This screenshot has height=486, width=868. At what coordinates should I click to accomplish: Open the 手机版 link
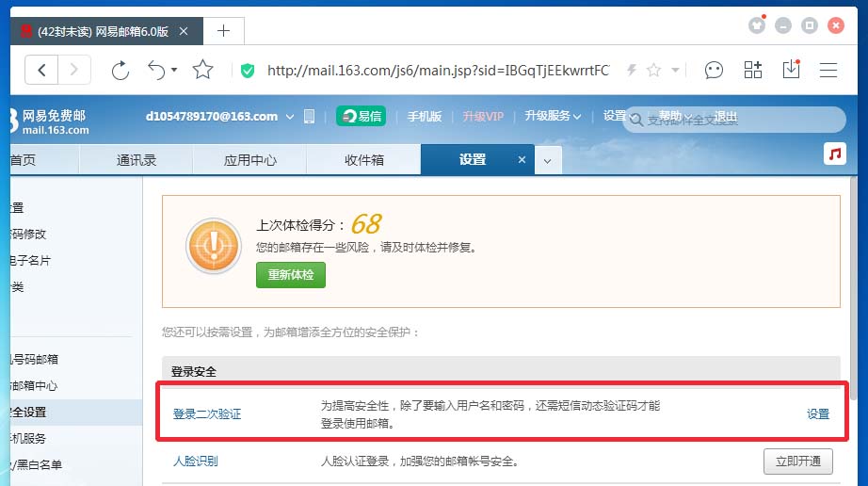click(425, 116)
